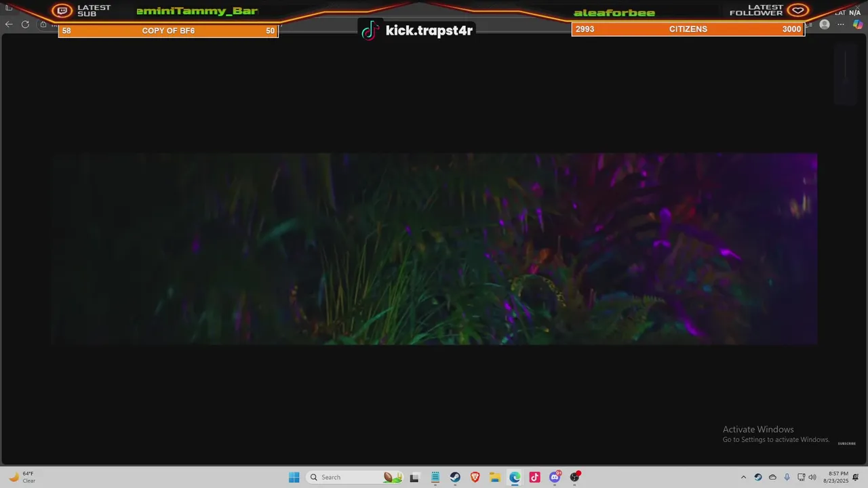868x488 pixels.
Task: Open File Explorer from the taskbar
Action: 495,477
